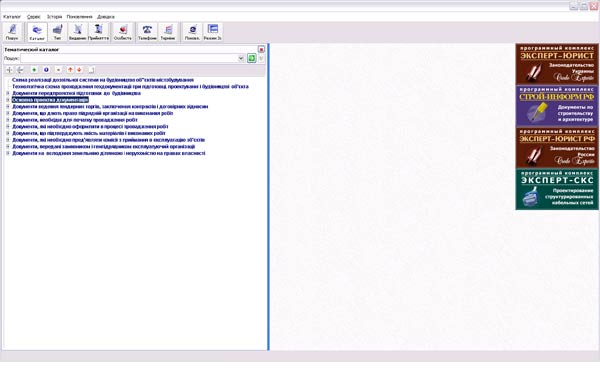Open the Історія menu

[x=54, y=17]
